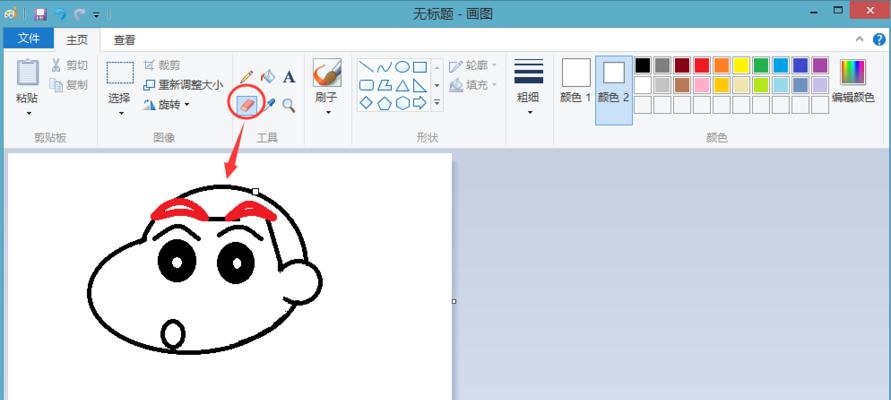Pick the lime green color swatch
The image size is (891, 400).
(x=761, y=85)
